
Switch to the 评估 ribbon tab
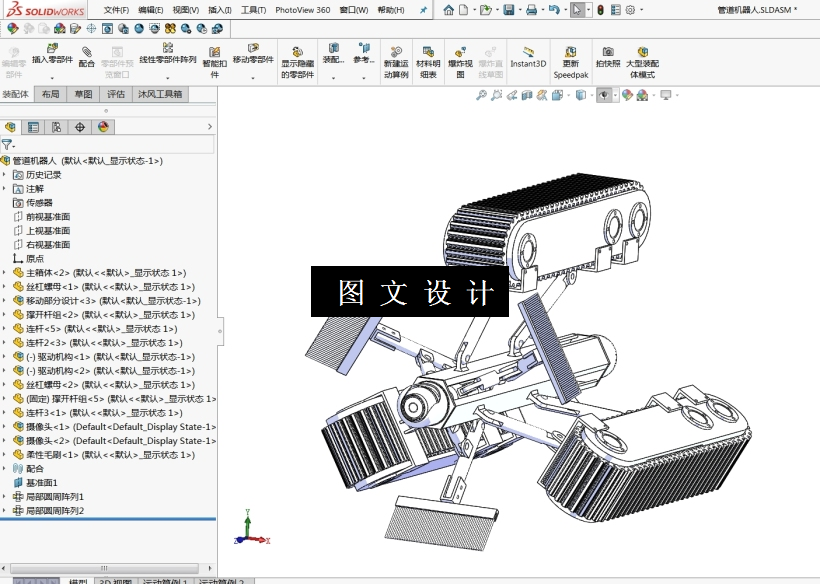pyautogui.click(x=116, y=94)
